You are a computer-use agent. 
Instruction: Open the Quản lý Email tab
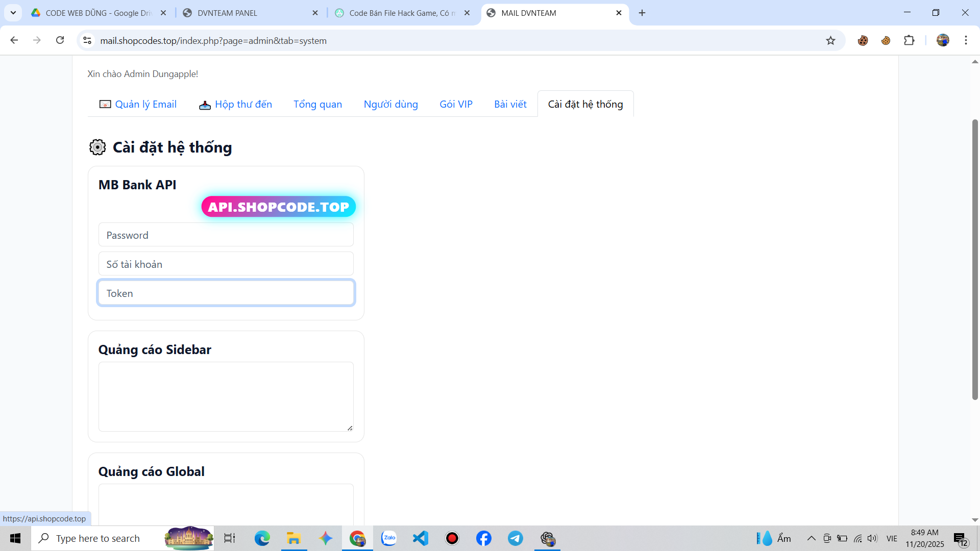[x=138, y=104]
